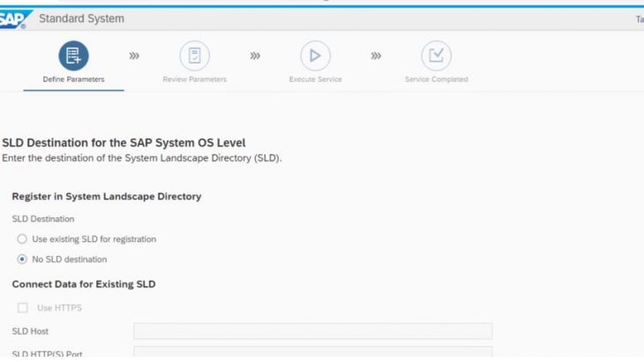Click the chevrons between Define and Review steps
644x362 pixels.
click(134, 57)
